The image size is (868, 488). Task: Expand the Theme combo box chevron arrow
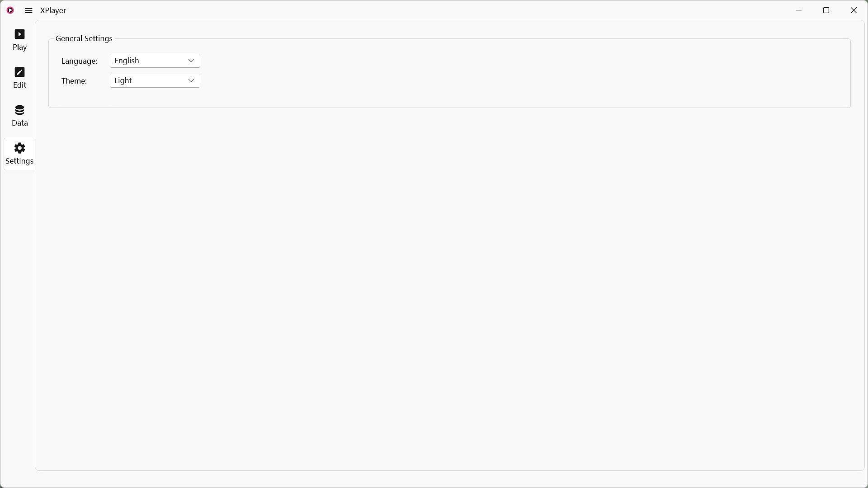tap(191, 81)
